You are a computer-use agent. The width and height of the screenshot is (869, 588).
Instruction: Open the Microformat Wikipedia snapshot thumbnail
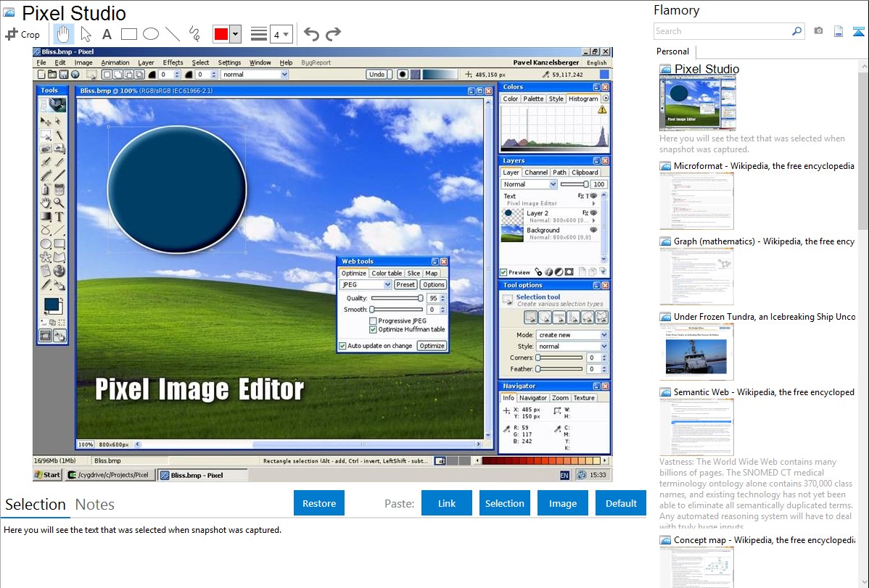[x=696, y=201]
